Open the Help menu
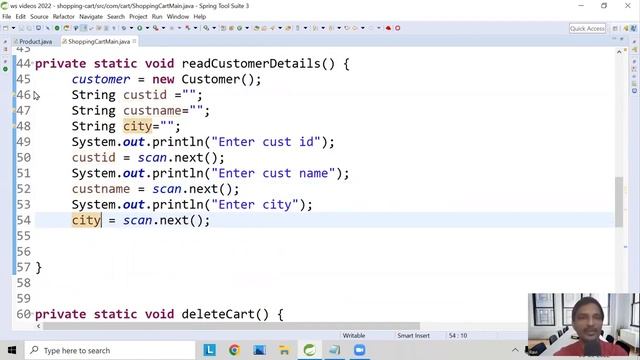 [200, 17]
